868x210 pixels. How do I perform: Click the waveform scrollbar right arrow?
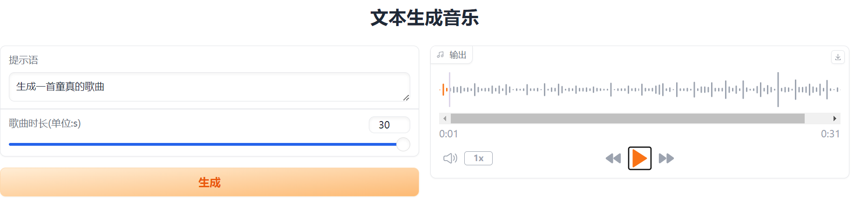click(835, 119)
